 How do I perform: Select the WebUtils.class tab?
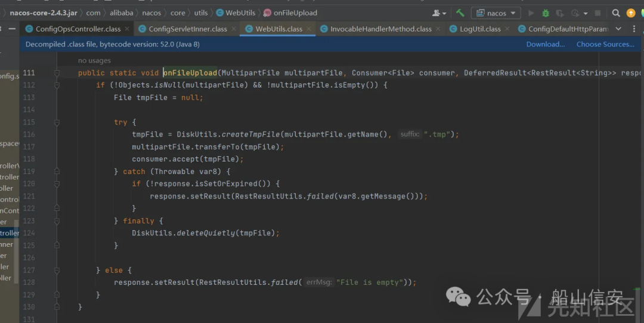click(277, 29)
